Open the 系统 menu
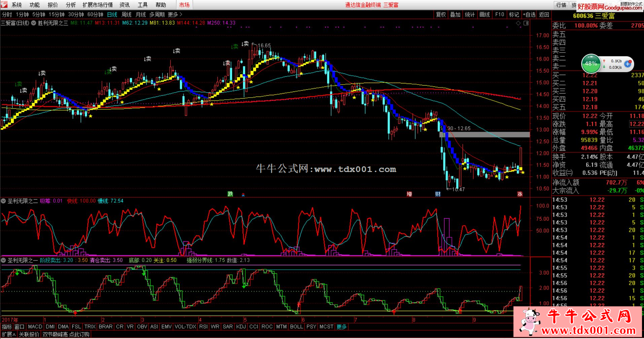 [x=16, y=5]
